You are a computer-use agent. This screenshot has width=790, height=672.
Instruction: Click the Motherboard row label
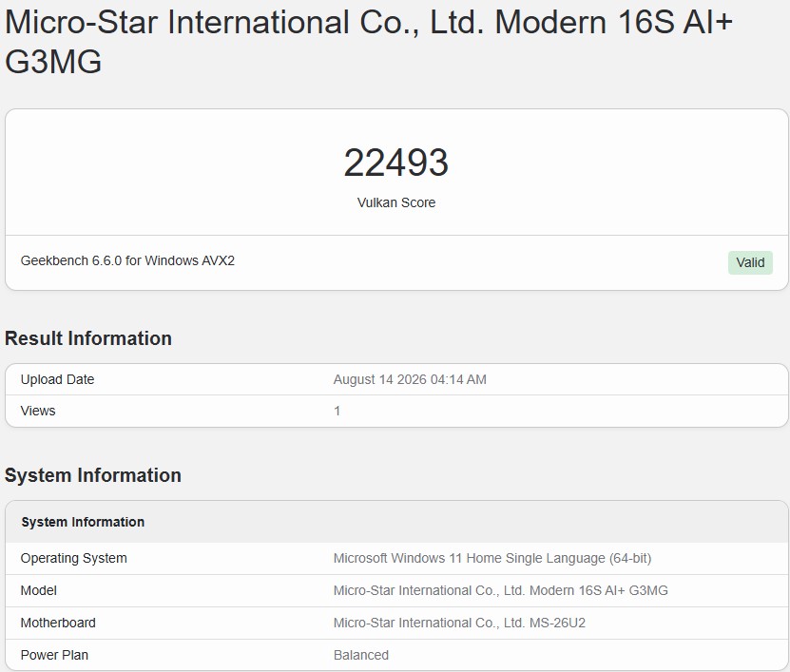(x=58, y=623)
